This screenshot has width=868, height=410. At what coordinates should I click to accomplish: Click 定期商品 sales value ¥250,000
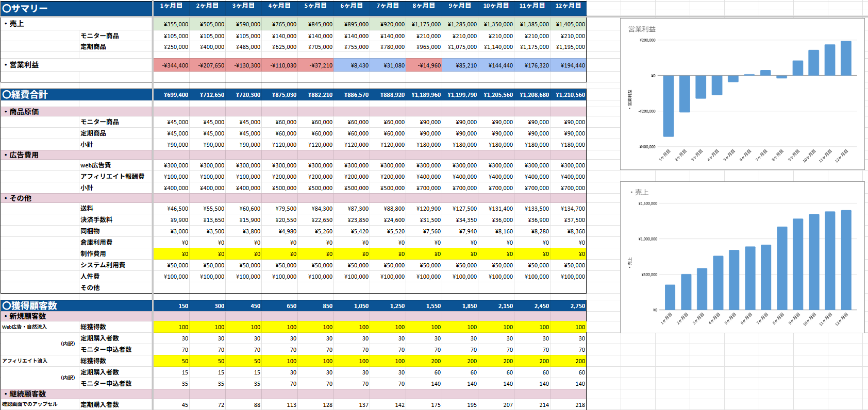[171, 47]
